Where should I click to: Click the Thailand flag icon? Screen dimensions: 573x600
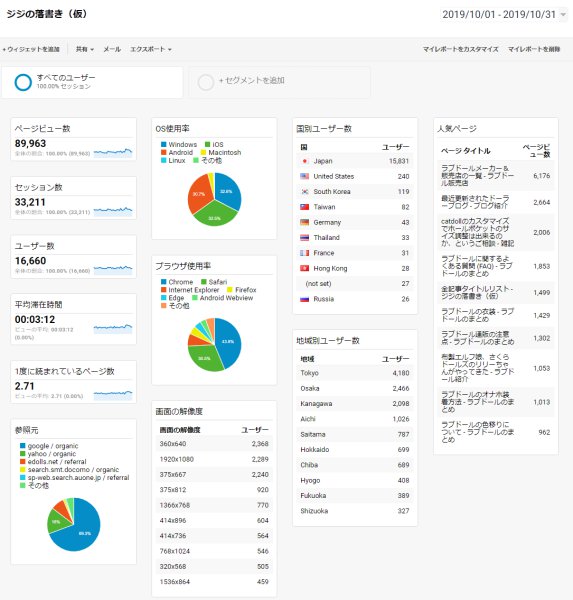click(305, 238)
